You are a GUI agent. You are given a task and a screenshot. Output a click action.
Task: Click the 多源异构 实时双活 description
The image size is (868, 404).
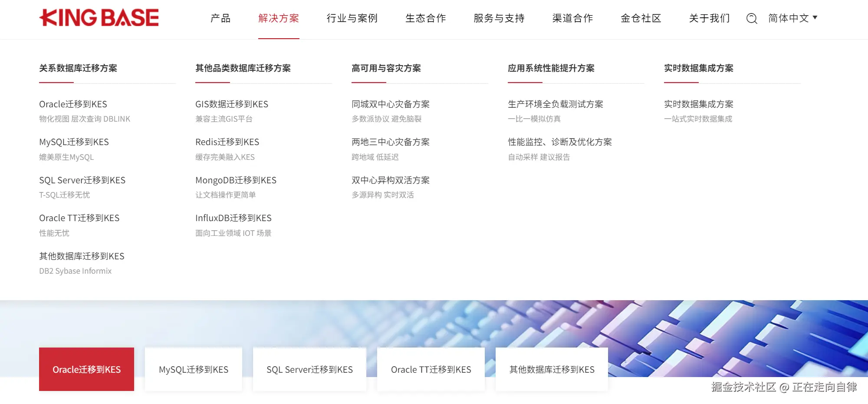point(383,195)
